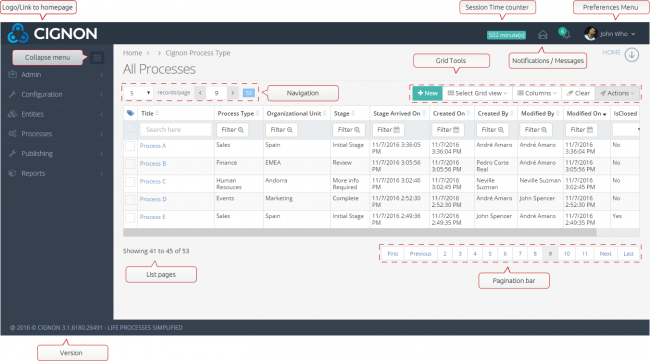
Task: Tick the checkbox next to Process C
Action: (x=130, y=182)
